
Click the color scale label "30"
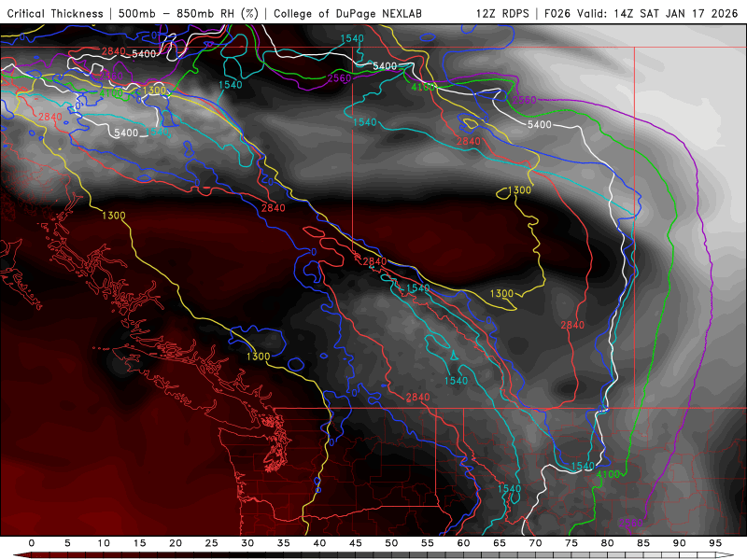point(247,543)
